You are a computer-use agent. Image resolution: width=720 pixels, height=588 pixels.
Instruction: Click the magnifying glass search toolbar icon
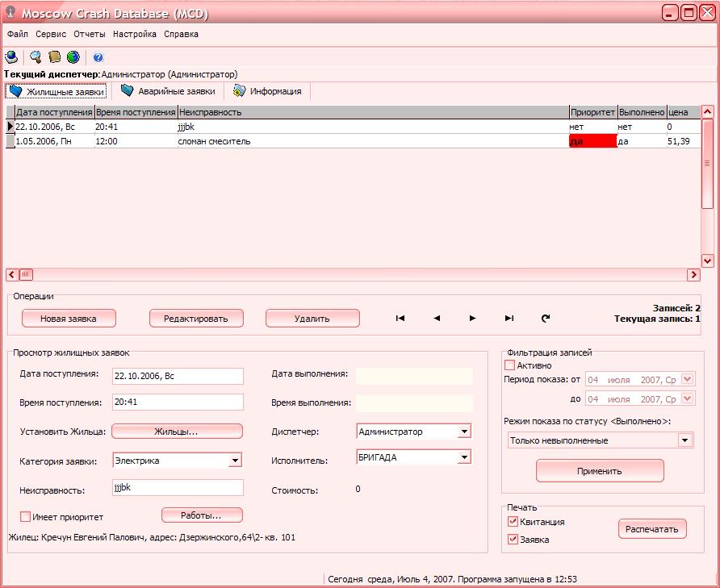[x=36, y=57]
